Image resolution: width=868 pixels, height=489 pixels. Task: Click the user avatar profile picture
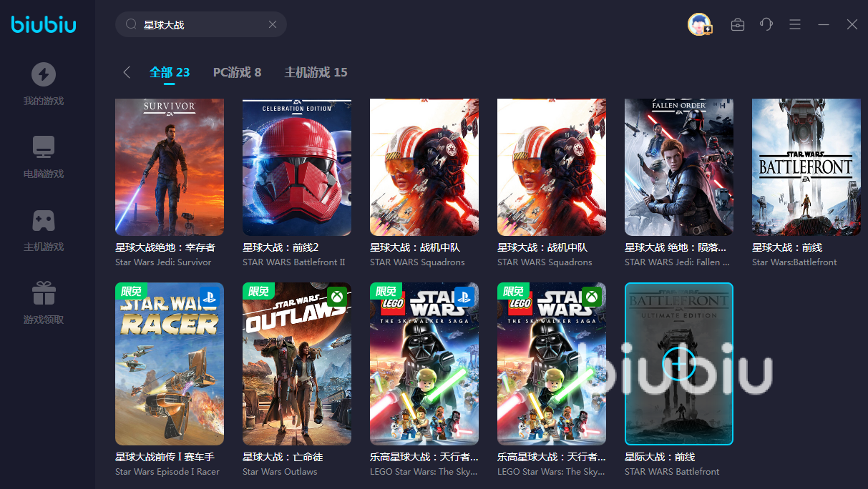[699, 24]
